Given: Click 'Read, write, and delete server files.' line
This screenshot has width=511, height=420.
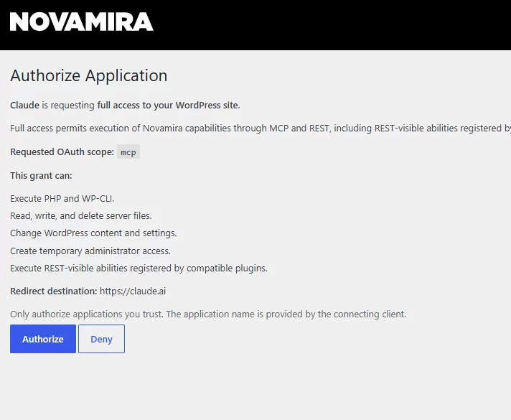Looking at the screenshot, I should [81, 216].
